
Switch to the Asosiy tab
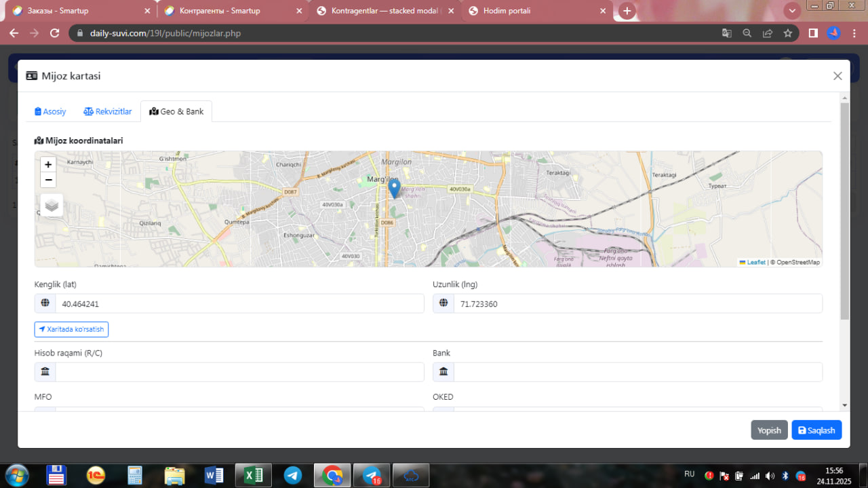point(50,111)
